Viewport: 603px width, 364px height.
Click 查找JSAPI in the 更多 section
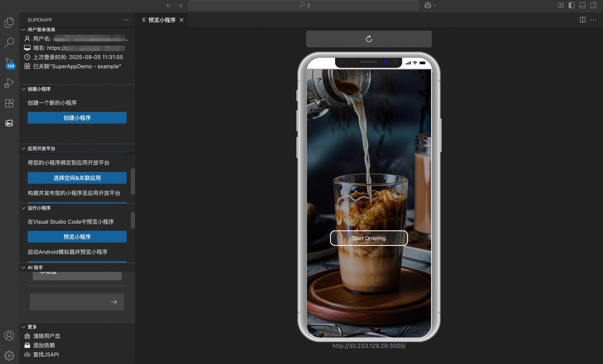[x=46, y=354]
